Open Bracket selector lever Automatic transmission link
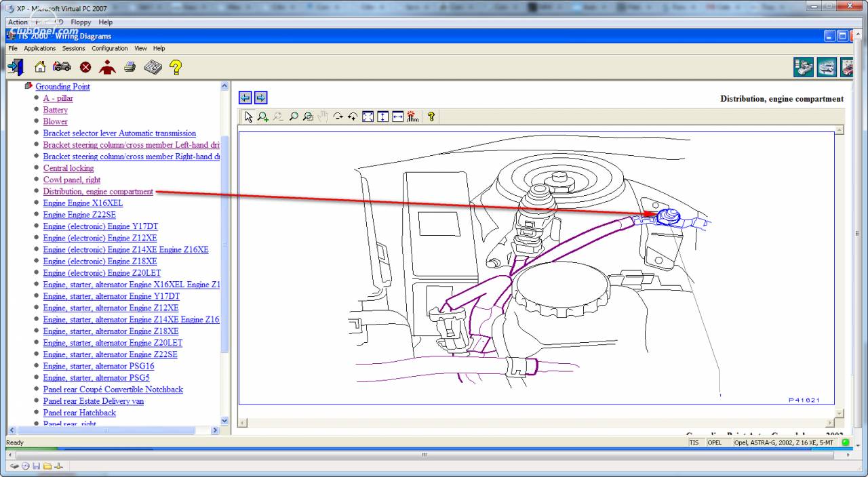The height and width of the screenshot is (477, 868). coord(119,133)
